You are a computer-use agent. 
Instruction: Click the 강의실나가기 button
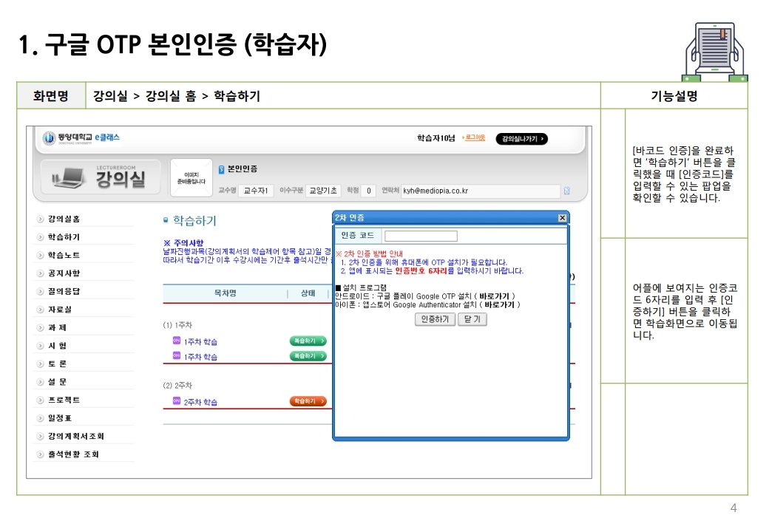(x=521, y=139)
